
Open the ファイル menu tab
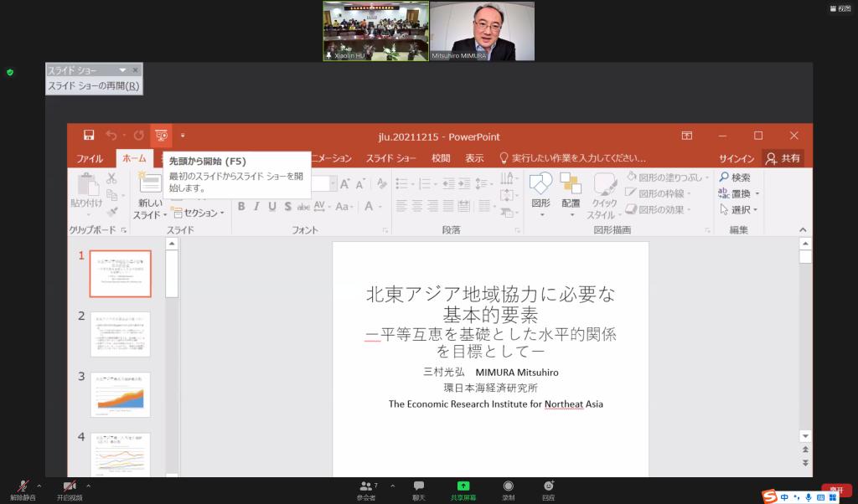90,158
